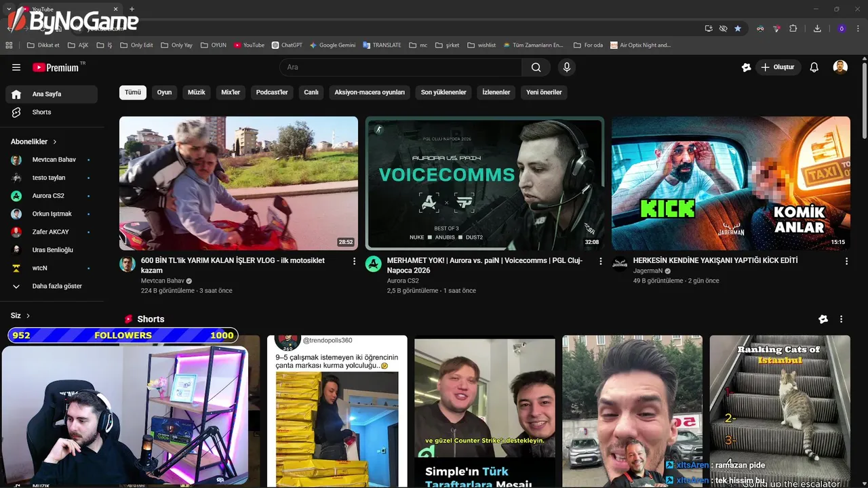Click Mevtcan Bahav avatar under video
Viewport: 868px width, 488px height.
[x=127, y=264]
